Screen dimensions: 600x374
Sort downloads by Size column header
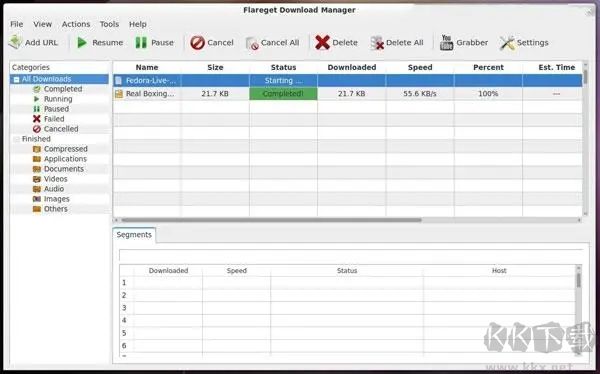point(215,67)
